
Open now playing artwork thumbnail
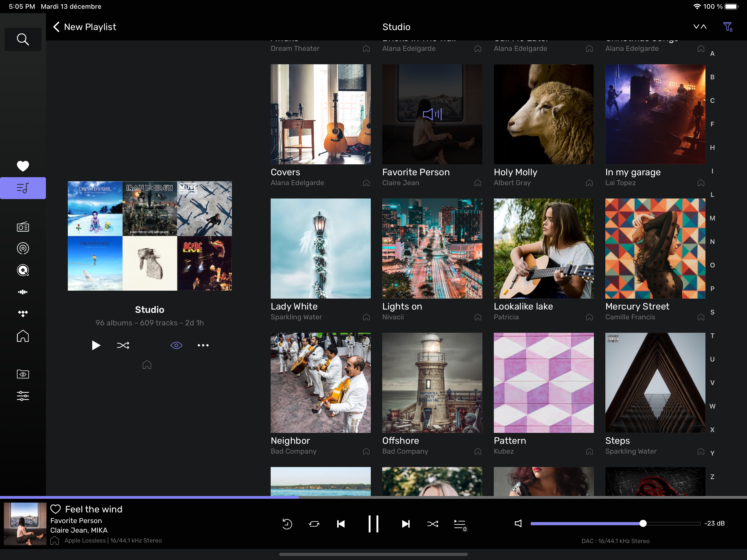point(25,524)
